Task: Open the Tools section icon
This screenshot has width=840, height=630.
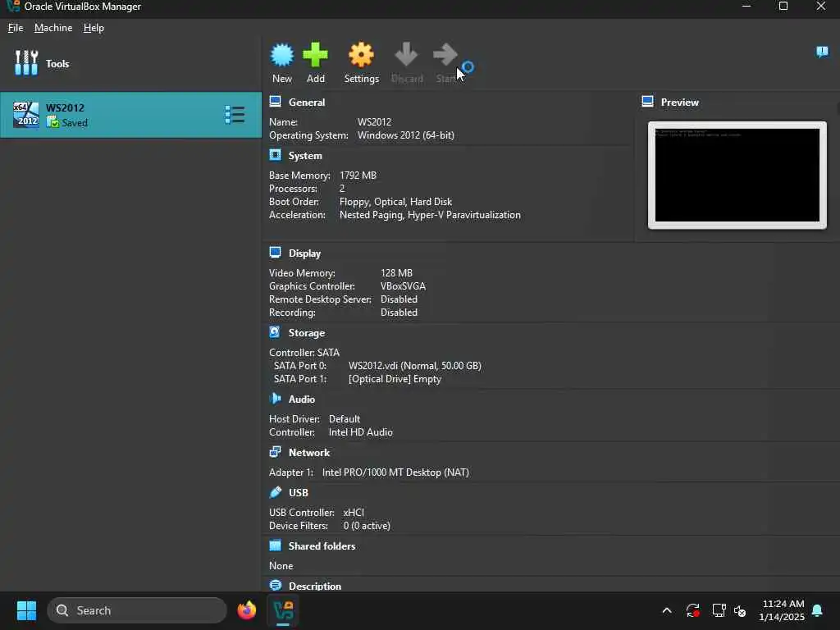Action: click(x=26, y=63)
